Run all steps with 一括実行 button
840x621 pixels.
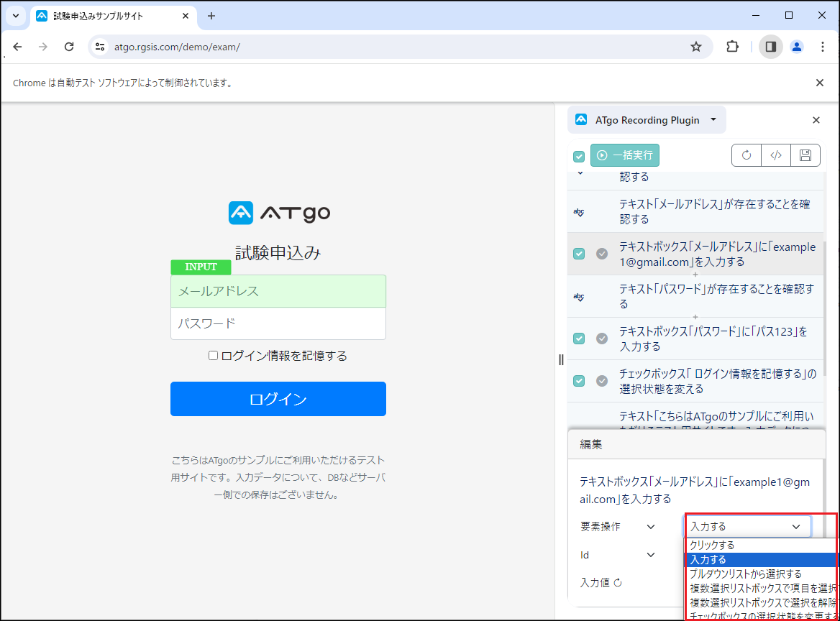pyautogui.click(x=624, y=155)
